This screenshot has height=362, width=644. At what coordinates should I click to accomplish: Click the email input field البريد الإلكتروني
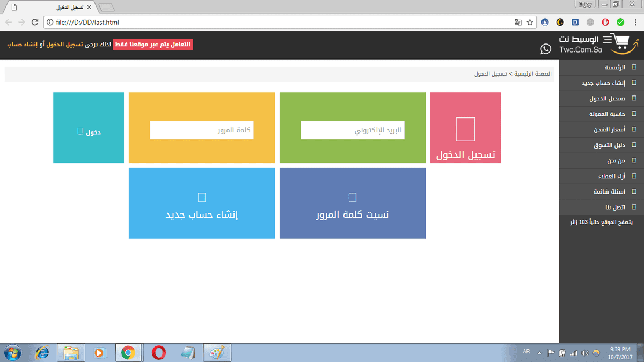click(353, 130)
